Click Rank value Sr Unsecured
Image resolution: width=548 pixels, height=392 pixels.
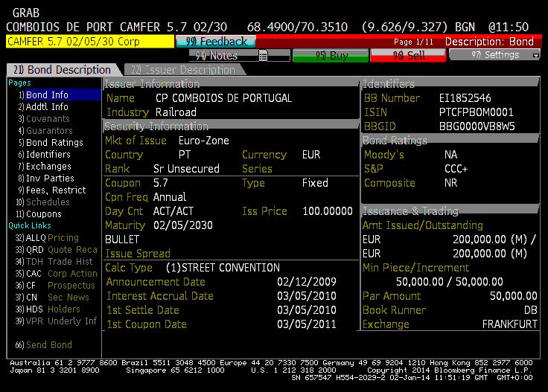[x=186, y=169]
